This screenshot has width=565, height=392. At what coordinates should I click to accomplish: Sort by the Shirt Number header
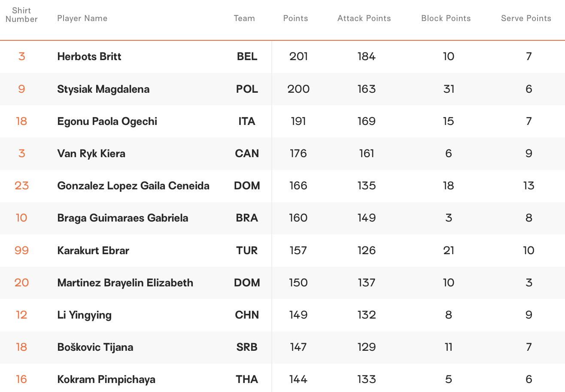pyautogui.click(x=21, y=15)
